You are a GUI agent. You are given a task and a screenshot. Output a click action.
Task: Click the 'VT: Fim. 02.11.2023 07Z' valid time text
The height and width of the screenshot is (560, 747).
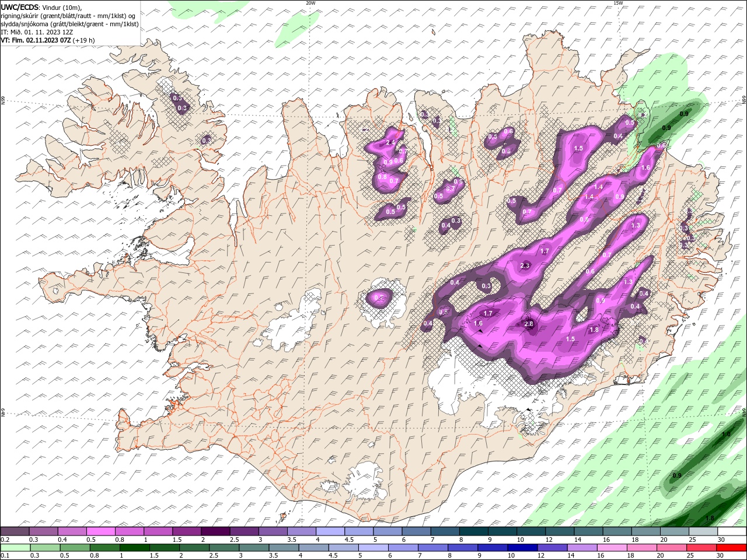coord(36,40)
